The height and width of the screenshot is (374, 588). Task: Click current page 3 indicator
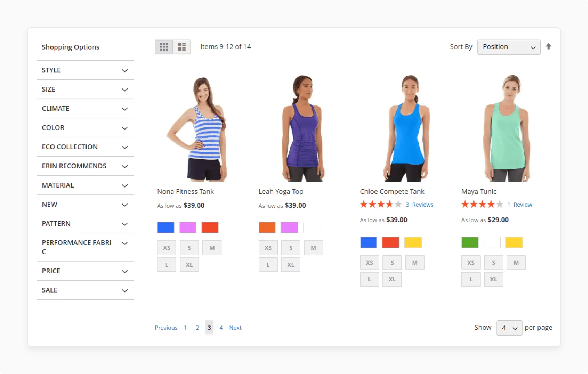(x=209, y=328)
